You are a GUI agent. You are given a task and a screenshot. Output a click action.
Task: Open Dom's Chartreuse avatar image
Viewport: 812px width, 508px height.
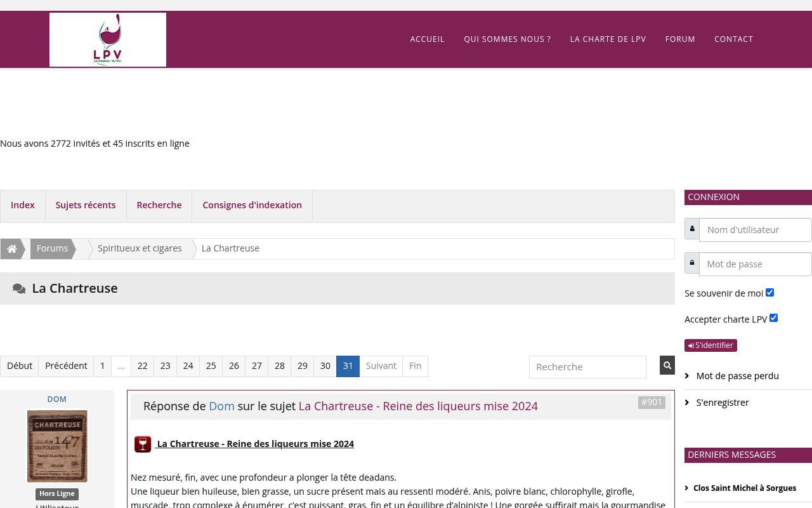point(57,446)
